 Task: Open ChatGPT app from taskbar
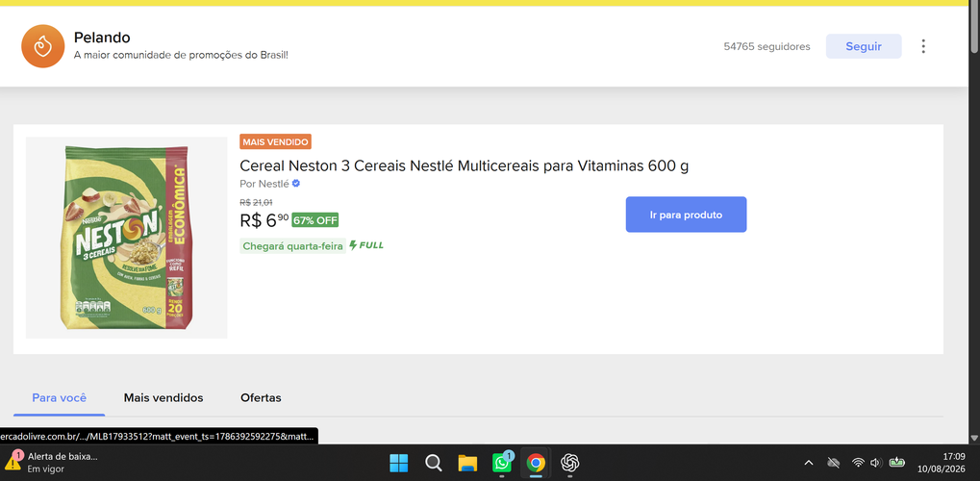click(570, 463)
